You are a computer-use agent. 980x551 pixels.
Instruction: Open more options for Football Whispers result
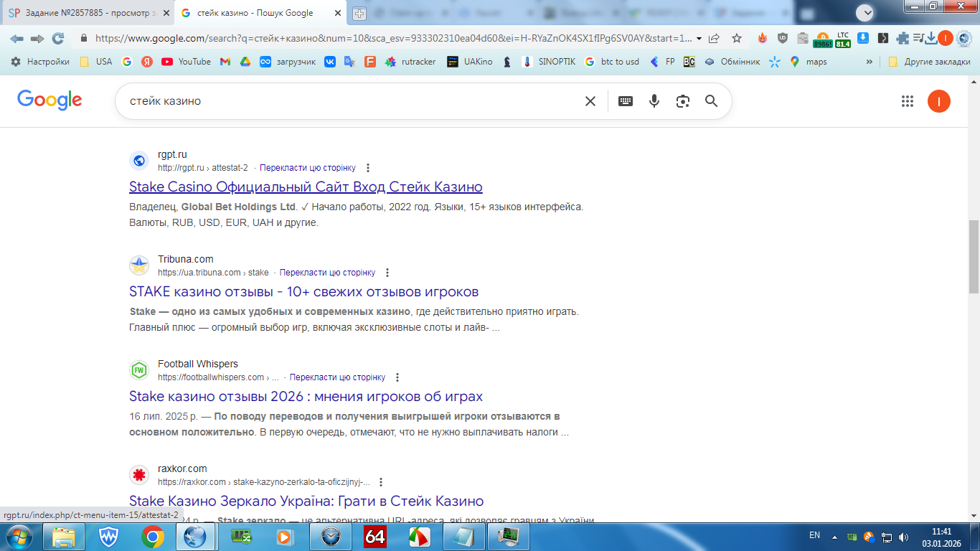(x=397, y=377)
